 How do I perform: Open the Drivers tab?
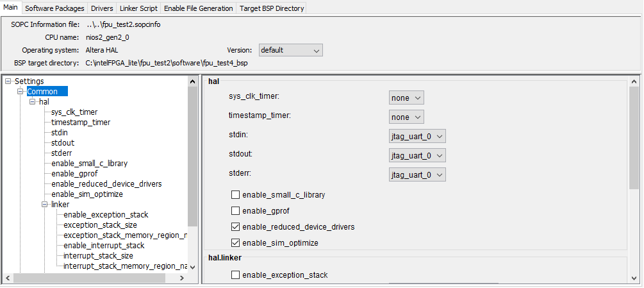102,8
